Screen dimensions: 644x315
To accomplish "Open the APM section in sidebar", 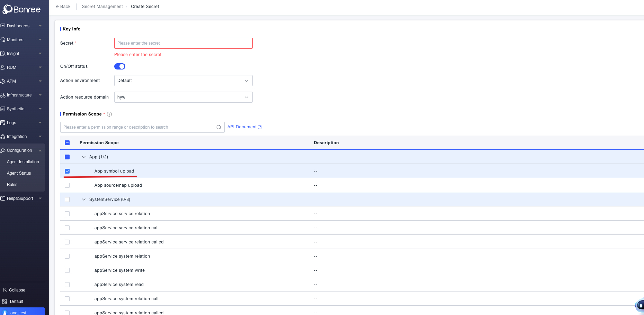I will click(x=11, y=81).
